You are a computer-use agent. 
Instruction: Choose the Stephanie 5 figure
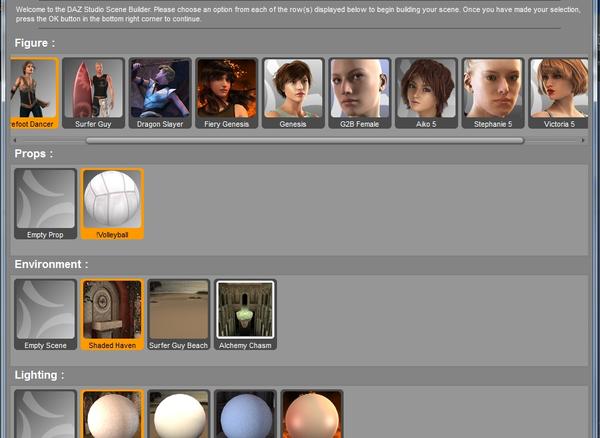[493, 93]
